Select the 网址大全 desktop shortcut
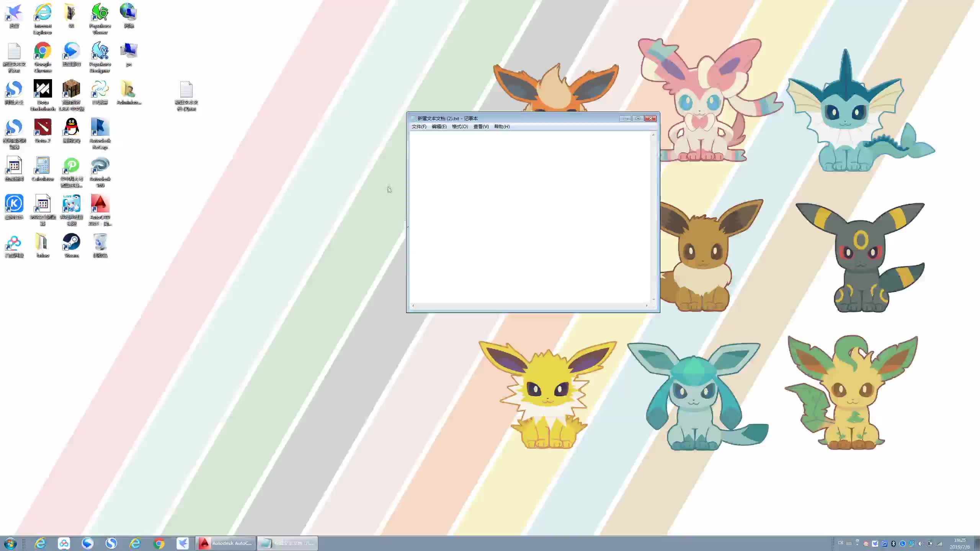This screenshot has height=551, width=980. pos(14,93)
